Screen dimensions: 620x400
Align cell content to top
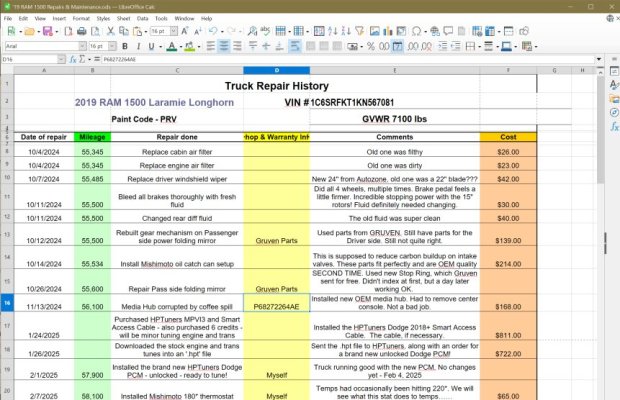(x=253, y=46)
